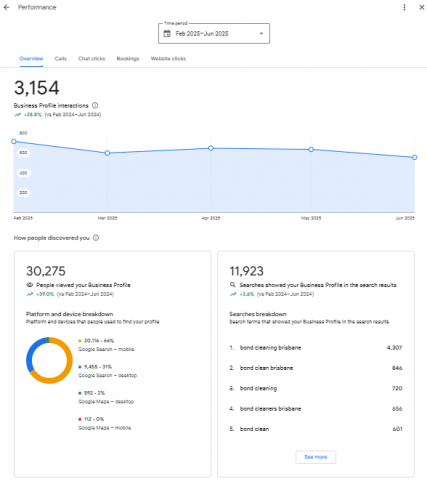This screenshot has width=427, height=500.
Task: Click the 720 search count value
Action: (x=397, y=388)
